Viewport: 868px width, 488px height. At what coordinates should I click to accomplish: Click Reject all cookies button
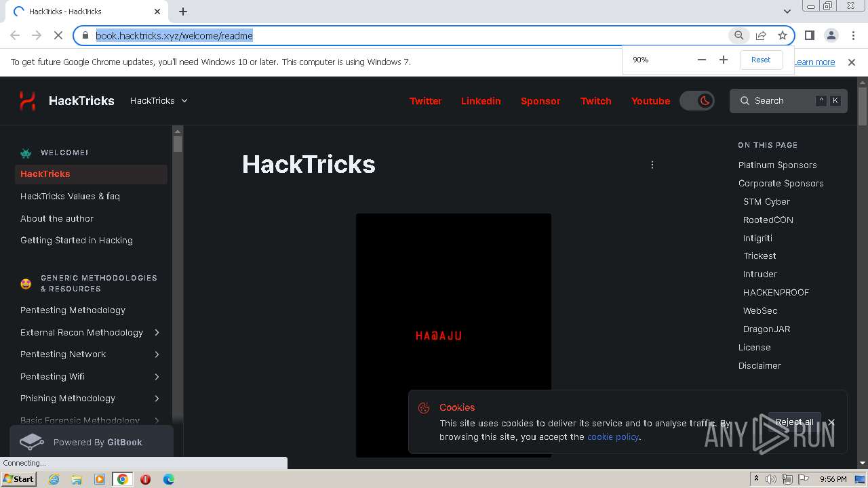tap(794, 422)
